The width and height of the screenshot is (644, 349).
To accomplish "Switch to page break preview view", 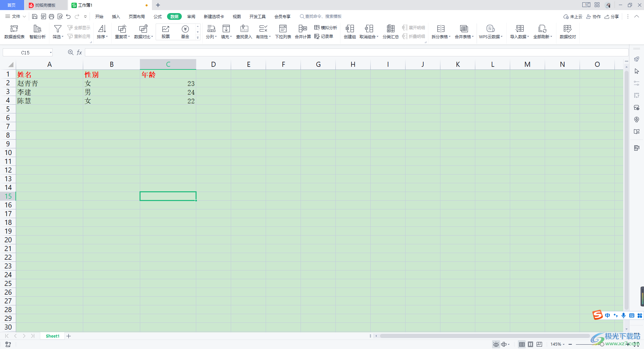I will 539,344.
